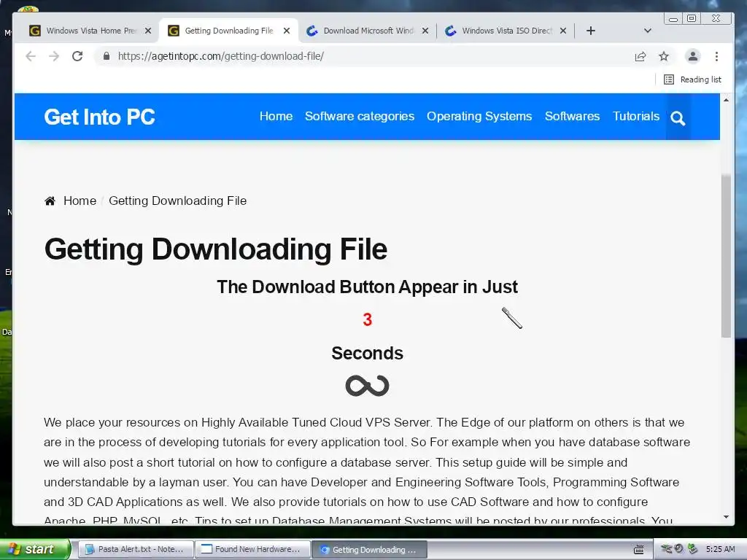The width and height of the screenshot is (747, 560).
Task: Click the first system tray icon left of clock
Action: coord(667,549)
